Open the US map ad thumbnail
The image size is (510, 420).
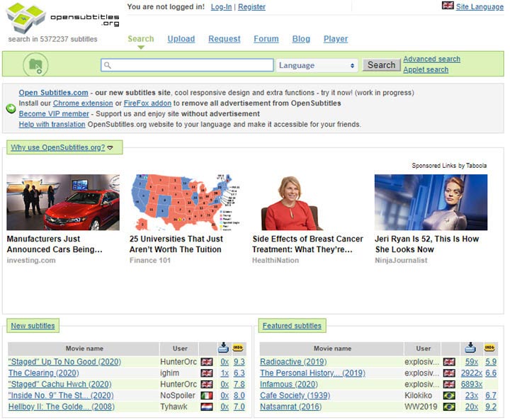(186, 203)
